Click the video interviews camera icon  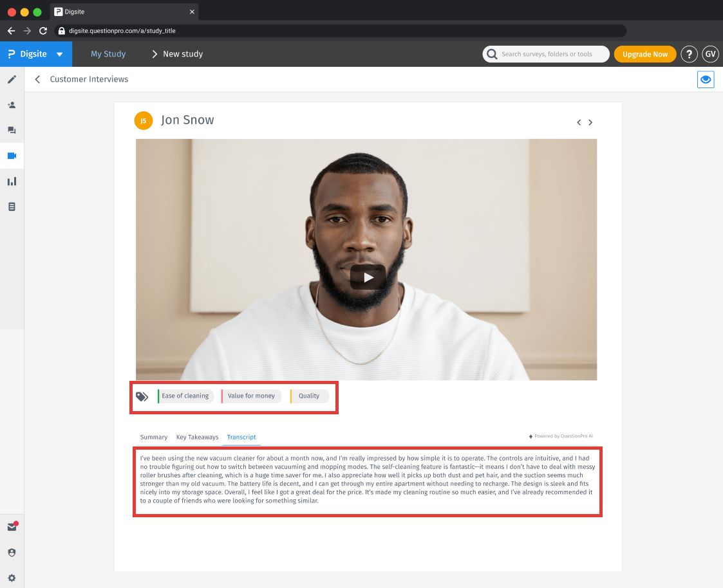coord(11,155)
